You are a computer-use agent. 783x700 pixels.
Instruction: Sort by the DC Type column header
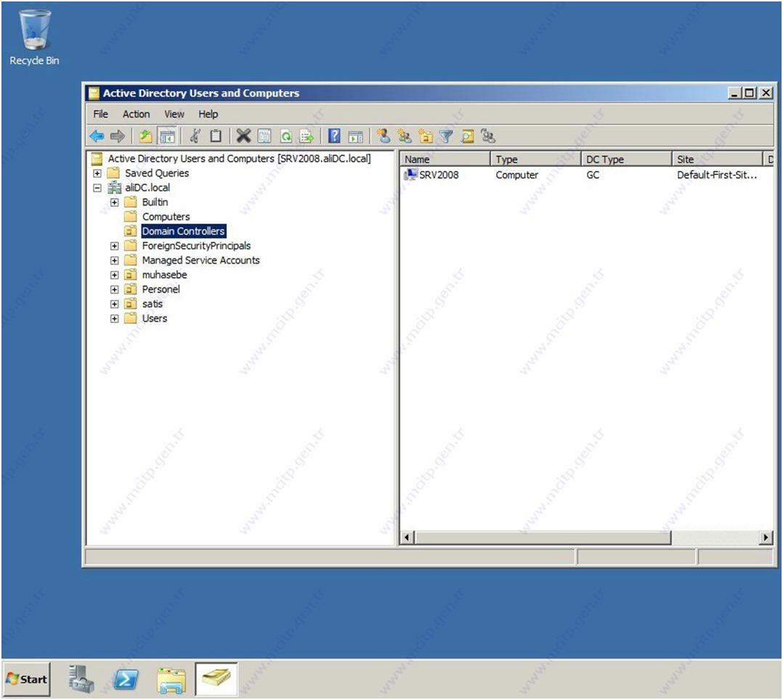(627, 159)
